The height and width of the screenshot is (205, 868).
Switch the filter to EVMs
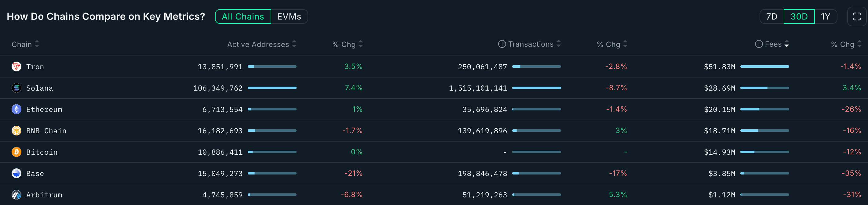click(289, 16)
